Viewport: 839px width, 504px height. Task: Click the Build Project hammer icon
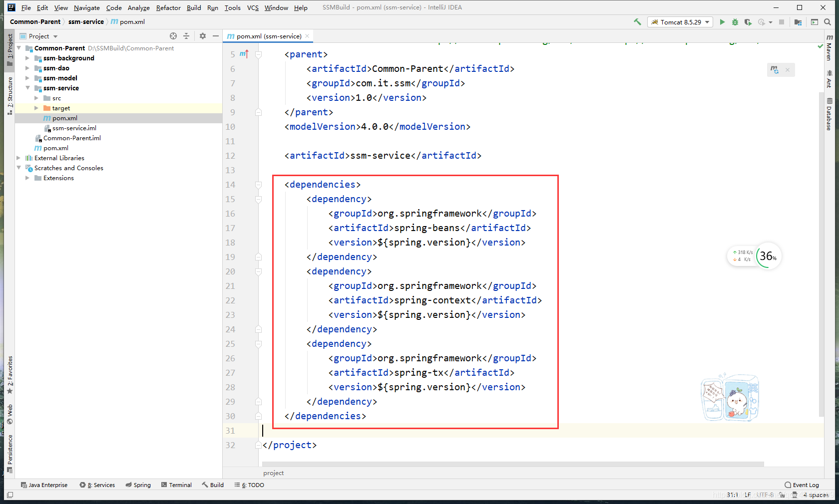pos(637,22)
